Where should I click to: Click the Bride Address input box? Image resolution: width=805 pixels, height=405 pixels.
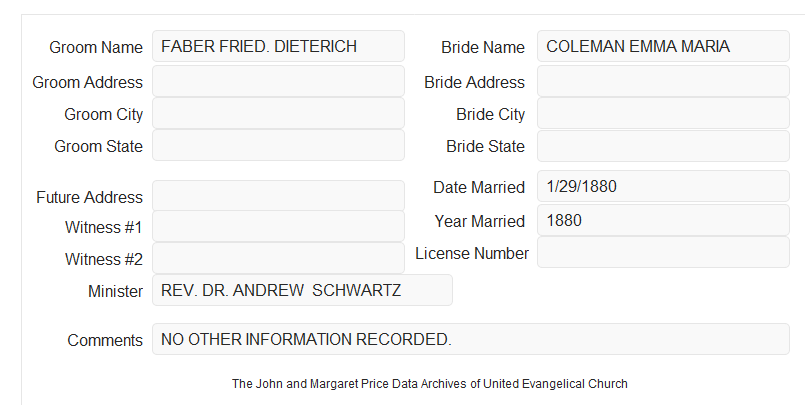(663, 81)
